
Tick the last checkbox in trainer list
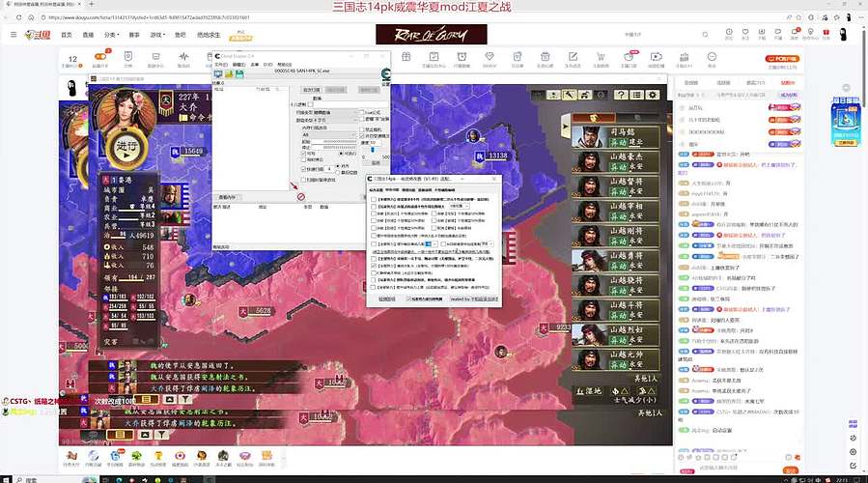point(374,287)
